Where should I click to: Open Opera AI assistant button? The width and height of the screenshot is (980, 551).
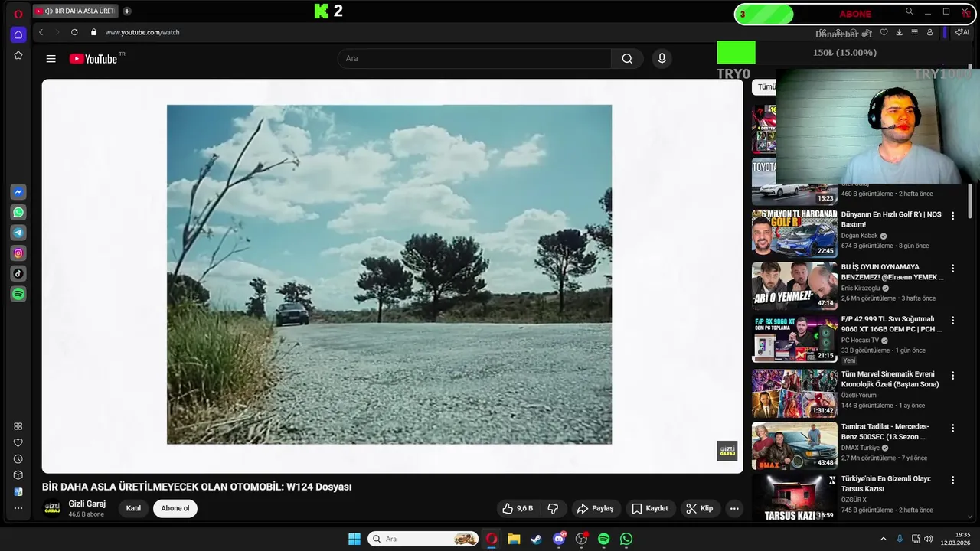pyautogui.click(x=962, y=32)
